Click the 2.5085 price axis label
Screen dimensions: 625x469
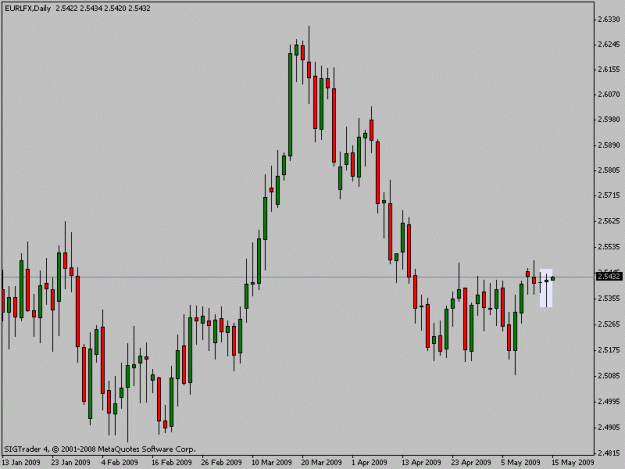(609, 376)
